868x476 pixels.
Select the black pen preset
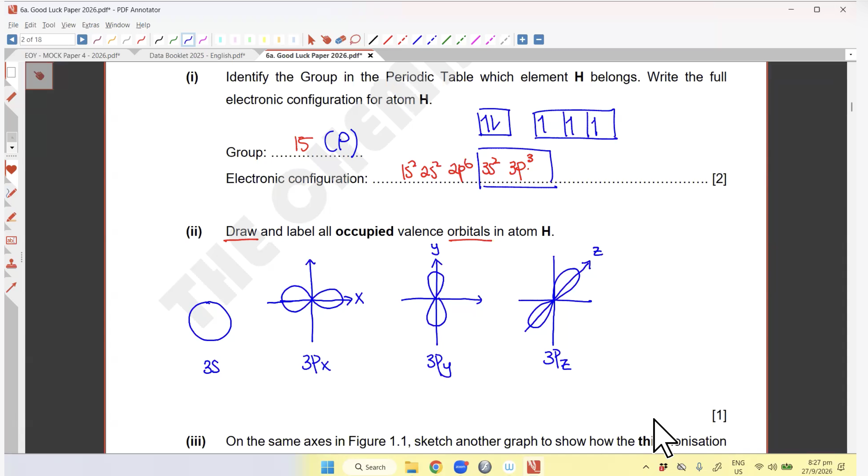159,39
